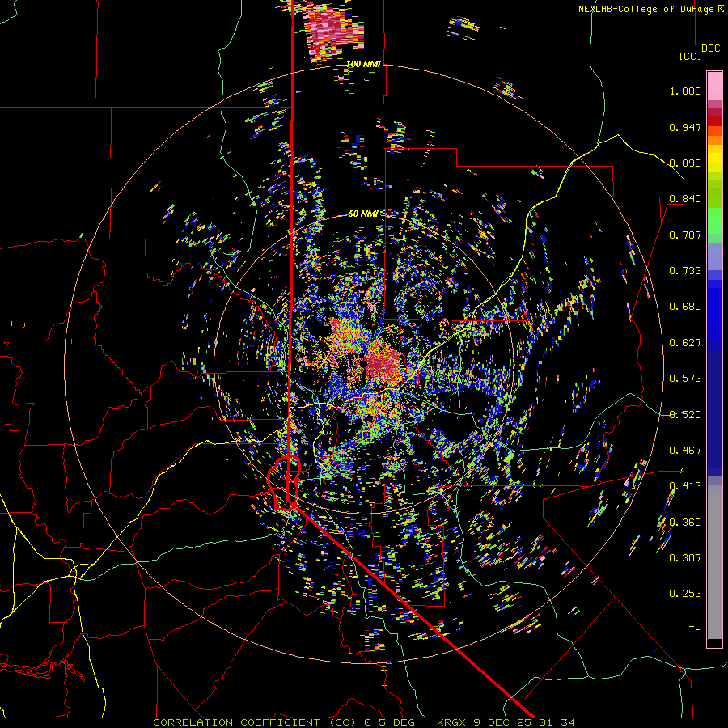Select the 0.253 legend value
The width and height of the screenshot is (728, 728).
tap(685, 594)
